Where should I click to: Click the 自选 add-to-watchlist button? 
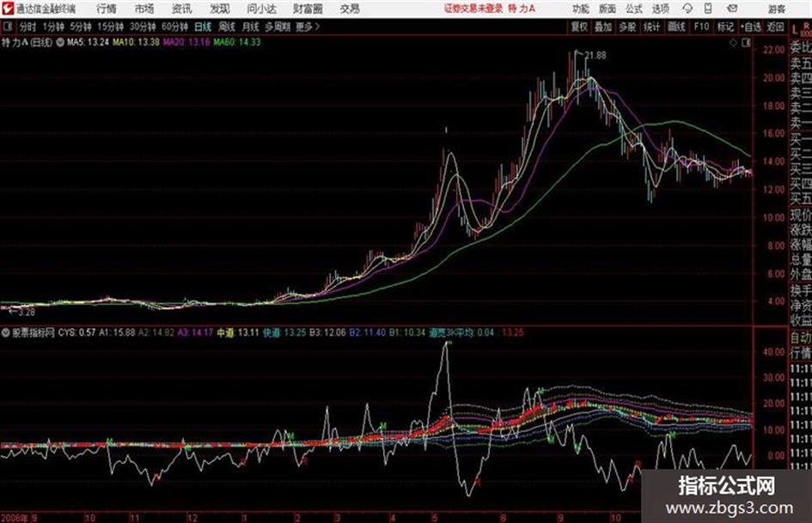(x=751, y=27)
